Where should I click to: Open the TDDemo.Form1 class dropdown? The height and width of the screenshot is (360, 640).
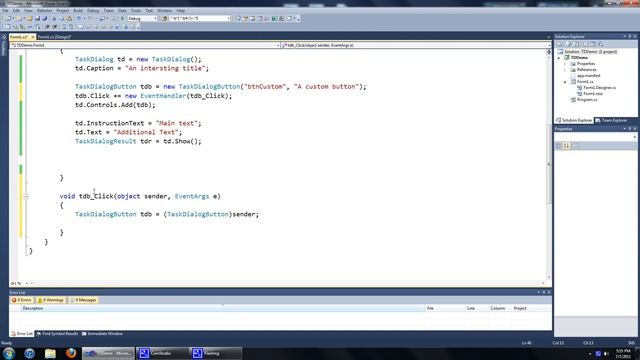[x=278, y=45]
